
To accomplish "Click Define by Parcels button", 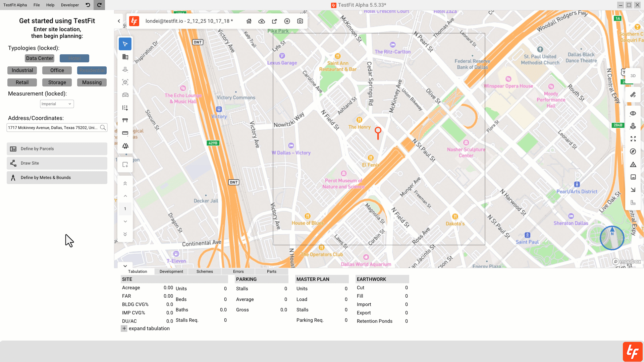I will coord(57,149).
